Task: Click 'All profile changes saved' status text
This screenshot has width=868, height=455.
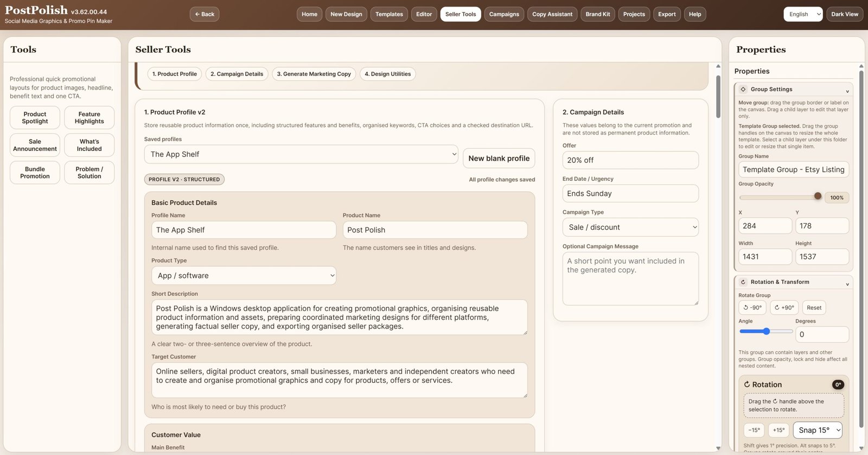Action: click(x=502, y=180)
